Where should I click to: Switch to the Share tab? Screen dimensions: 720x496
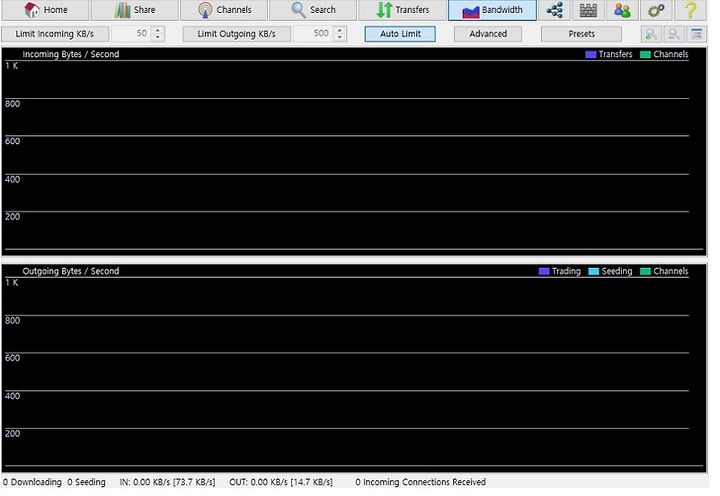pos(135,10)
